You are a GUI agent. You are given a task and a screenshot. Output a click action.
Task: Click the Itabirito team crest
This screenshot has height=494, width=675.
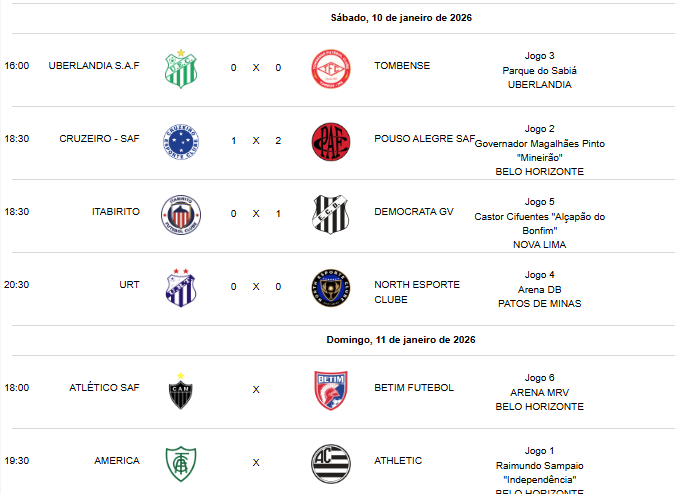click(x=181, y=213)
